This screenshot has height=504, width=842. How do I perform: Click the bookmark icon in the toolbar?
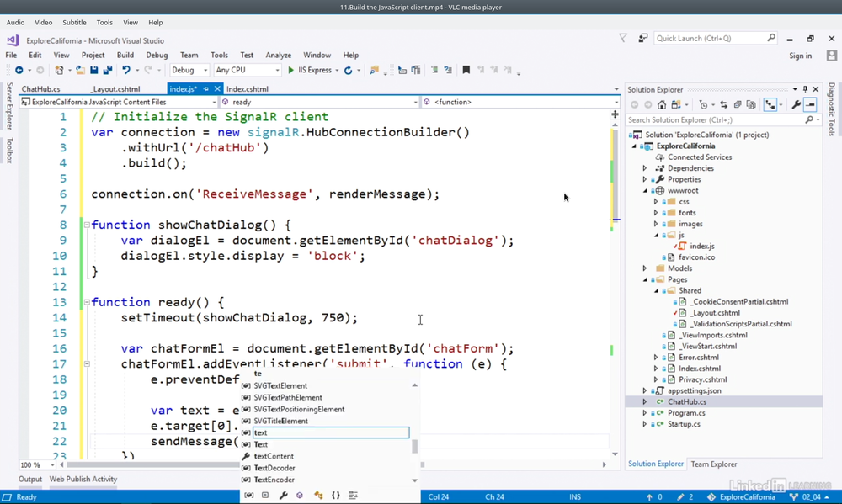pyautogui.click(x=466, y=71)
